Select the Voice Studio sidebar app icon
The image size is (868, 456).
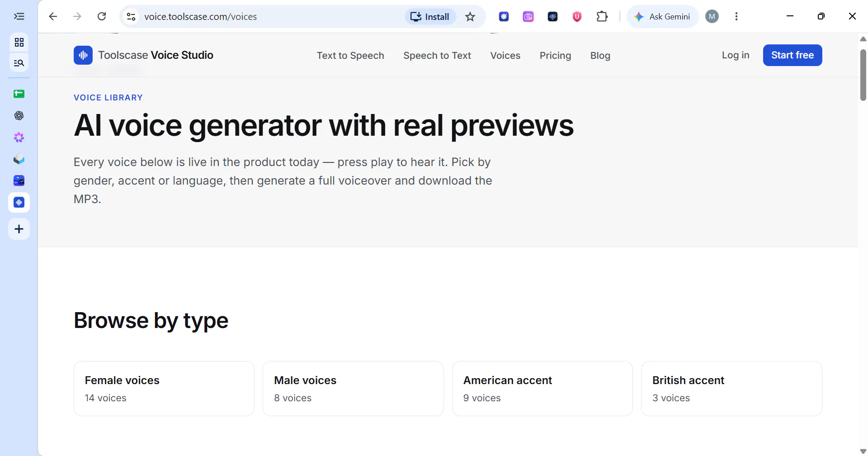(x=19, y=202)
